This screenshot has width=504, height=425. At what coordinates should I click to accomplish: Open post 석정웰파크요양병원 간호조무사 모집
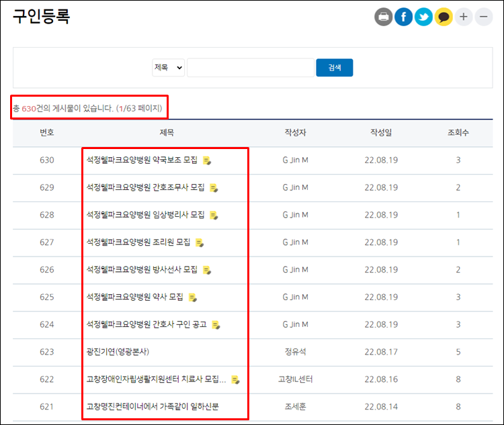point(145,187)
